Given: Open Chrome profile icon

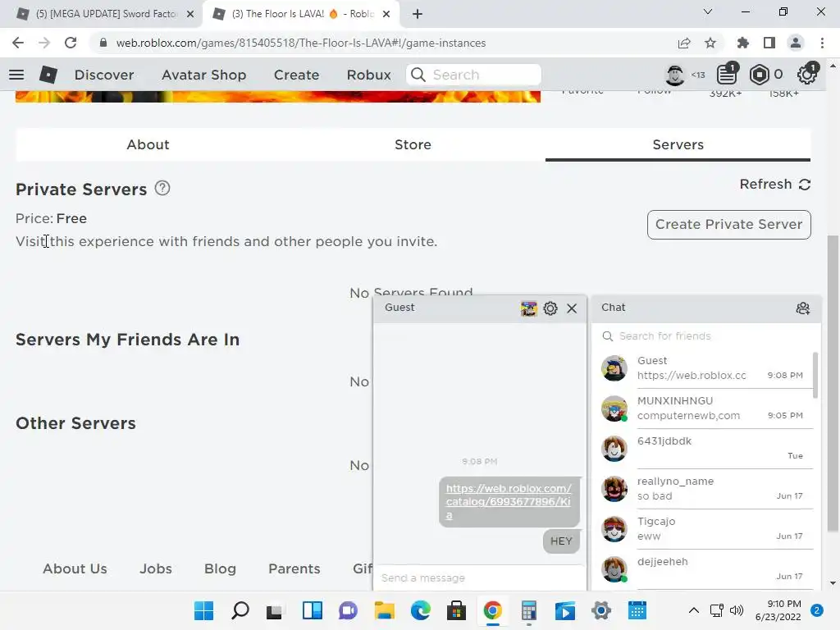Looking at the screenshot, I should 796,43.
